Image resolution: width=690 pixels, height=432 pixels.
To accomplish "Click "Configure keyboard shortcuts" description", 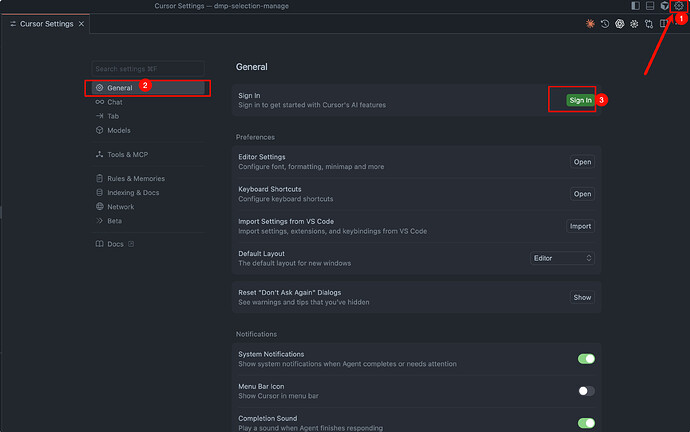I will (286, 199).
